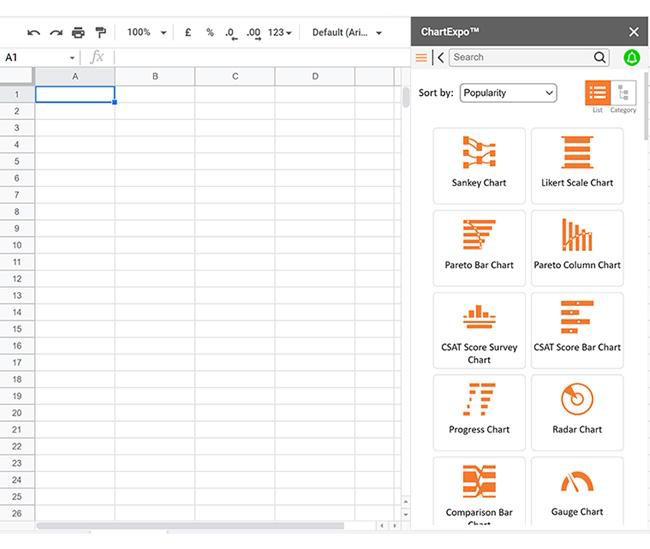This screenshot has width=650, height=549.
Task: Choose the Pareto Bar Chart
Action: click(479, 248)
